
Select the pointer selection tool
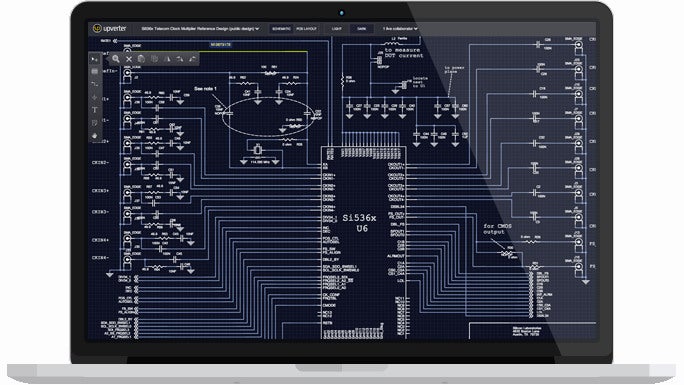pos(95,59)
